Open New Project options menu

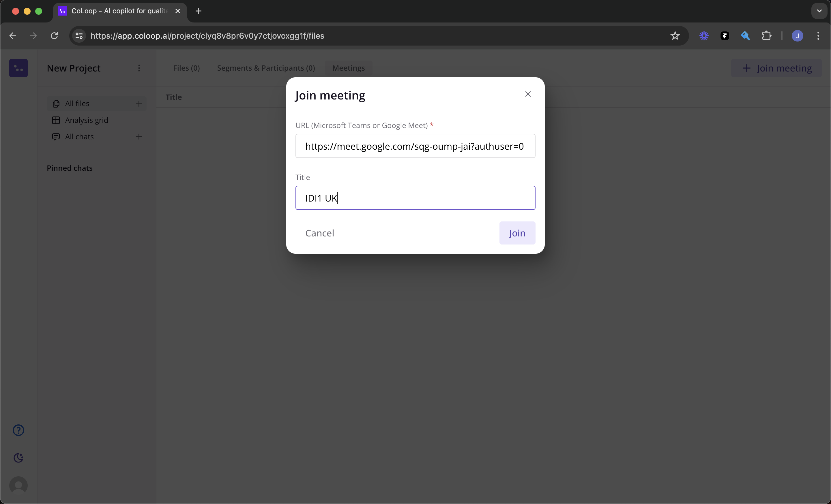pos(139,68)
